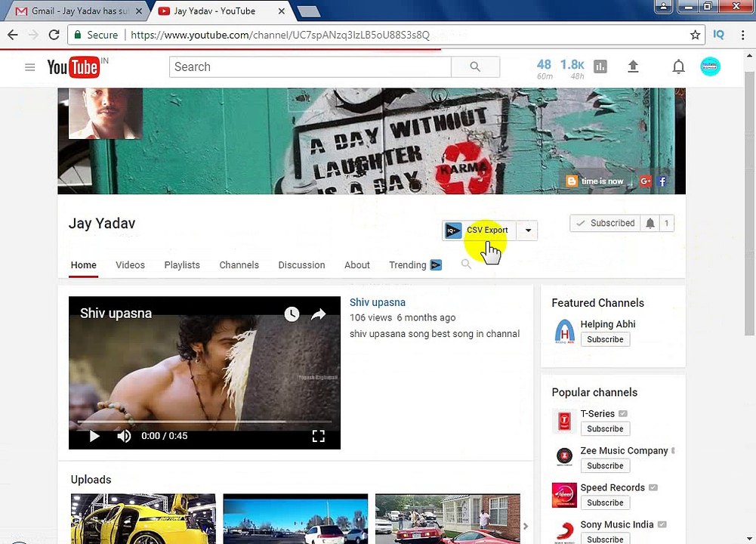
Task: Open the Google Plus banner icon
Action: 646,181
